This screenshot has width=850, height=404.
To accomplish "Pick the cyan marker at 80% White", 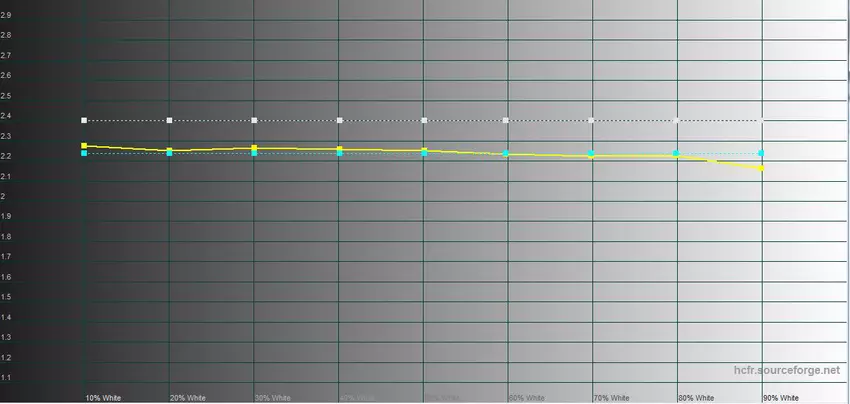I will pyautogui.click(x=677, y=153).
